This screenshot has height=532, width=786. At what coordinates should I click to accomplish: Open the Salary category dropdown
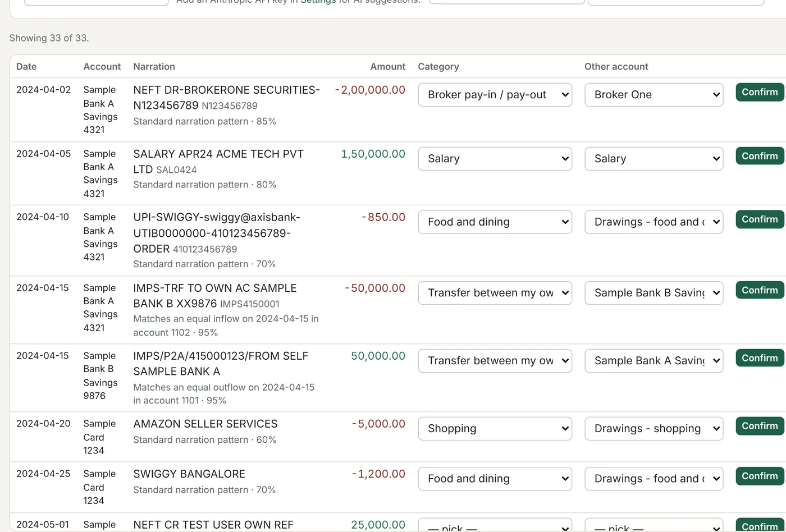[x=495, y=159]
